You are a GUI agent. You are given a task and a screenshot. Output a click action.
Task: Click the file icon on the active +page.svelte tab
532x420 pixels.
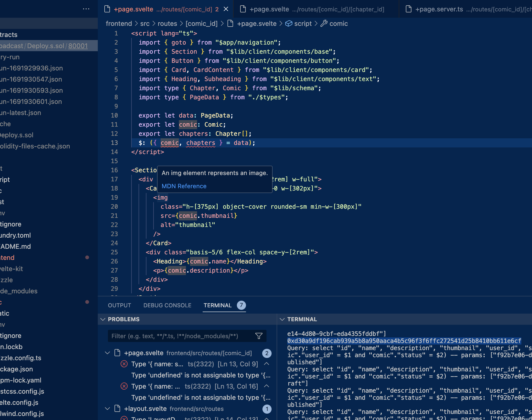tap(107, 9)
